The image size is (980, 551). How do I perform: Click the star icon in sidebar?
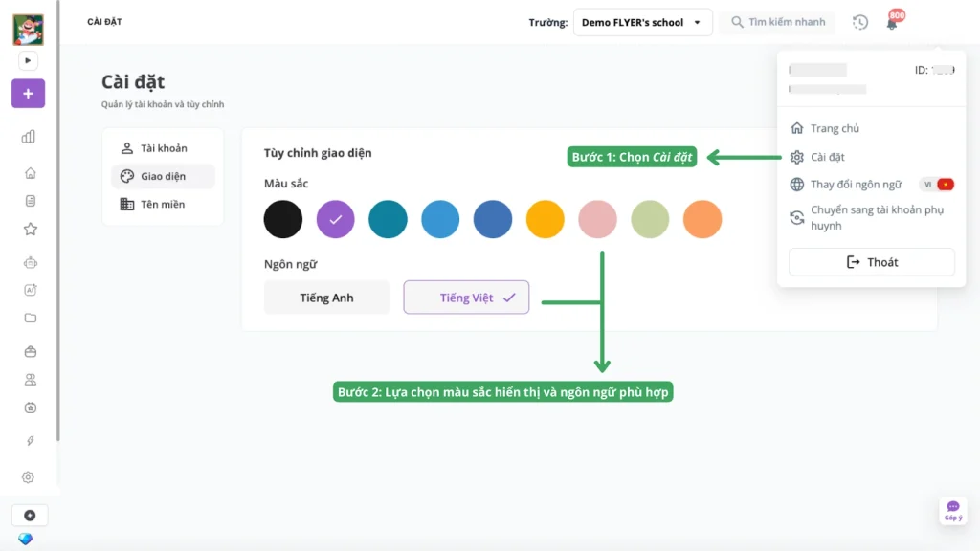click(x=30, y=229)
